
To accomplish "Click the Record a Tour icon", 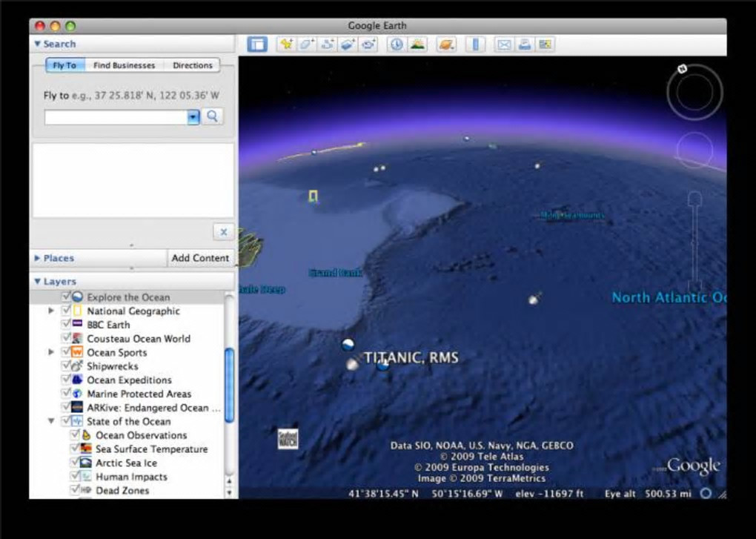I will tap(368, 44).
